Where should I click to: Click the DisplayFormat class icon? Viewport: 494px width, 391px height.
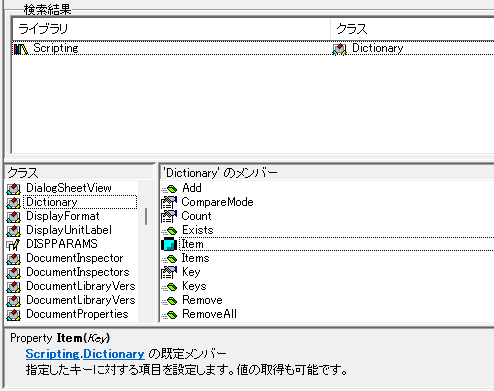(x=14, y=217)
